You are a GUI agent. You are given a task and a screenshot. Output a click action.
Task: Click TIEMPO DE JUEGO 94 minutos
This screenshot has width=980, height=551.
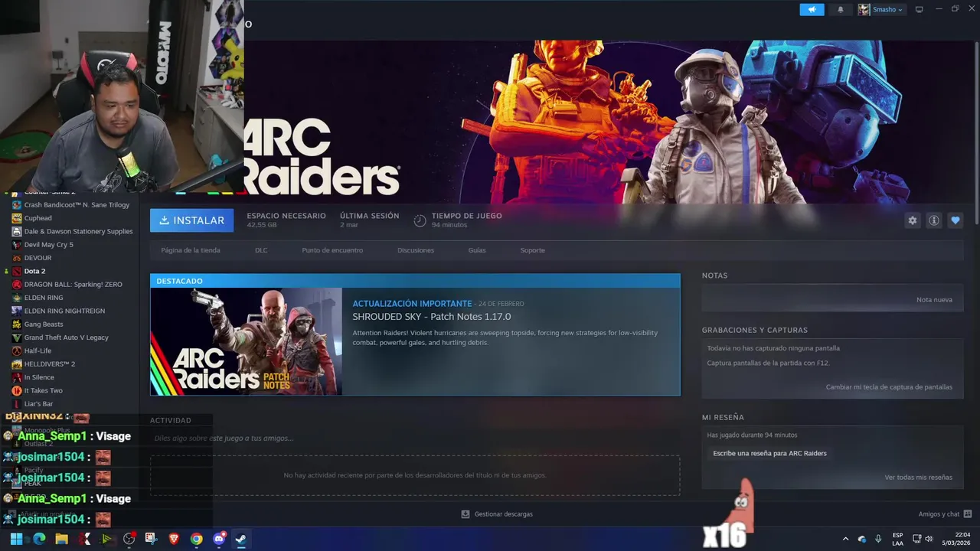tap(466, 220)
